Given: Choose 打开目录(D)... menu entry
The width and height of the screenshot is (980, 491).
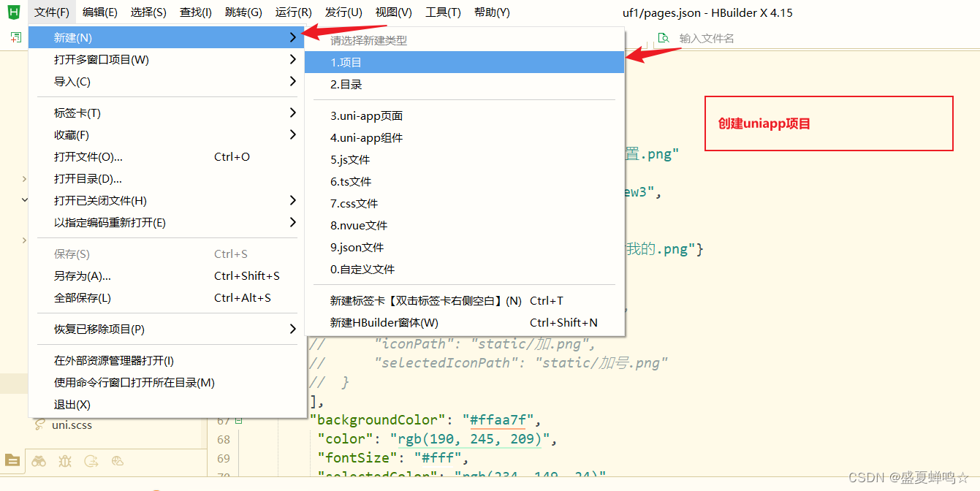Looking at the screenshot, I should [x=167, y=178].
